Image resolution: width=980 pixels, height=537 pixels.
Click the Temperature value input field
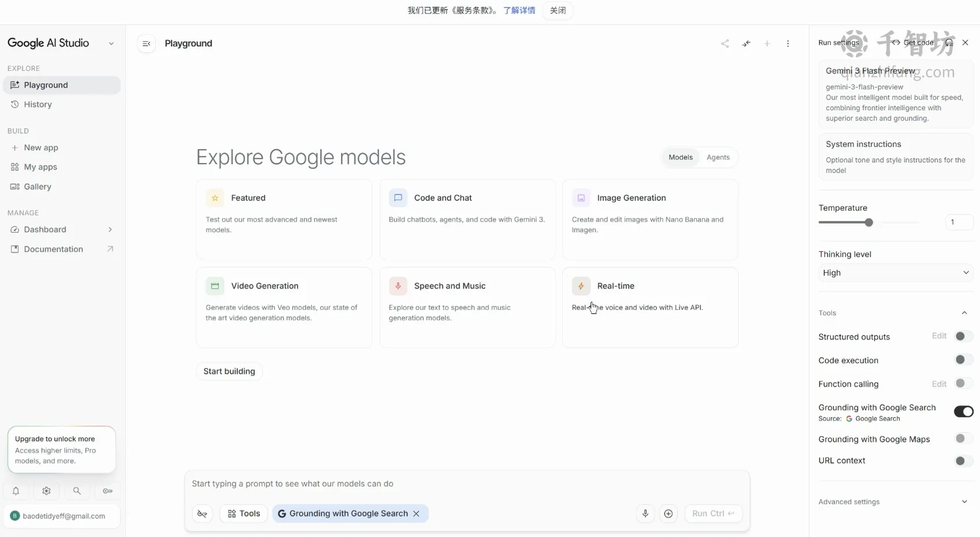[x=959, y=222]
